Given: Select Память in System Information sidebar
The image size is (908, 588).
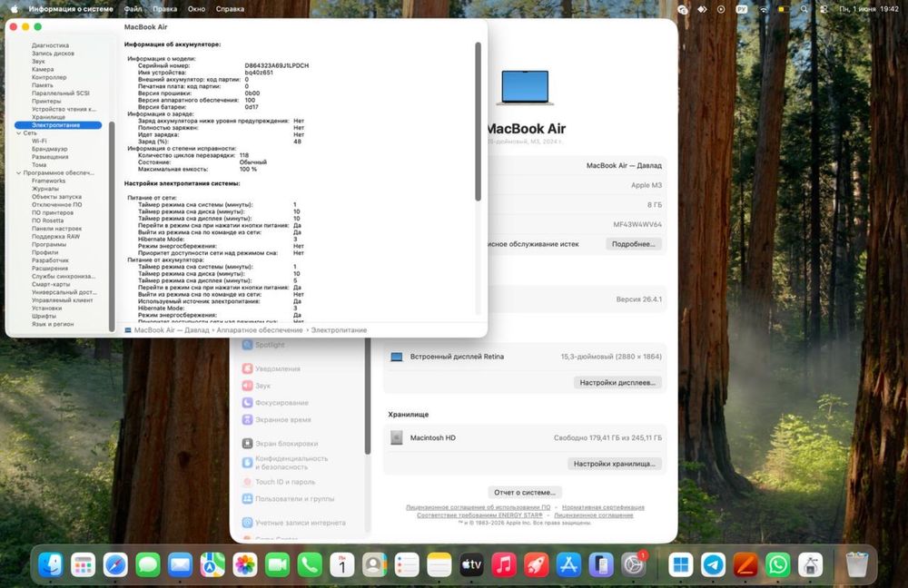Looking at the screenshot, I should coord(43,85).
